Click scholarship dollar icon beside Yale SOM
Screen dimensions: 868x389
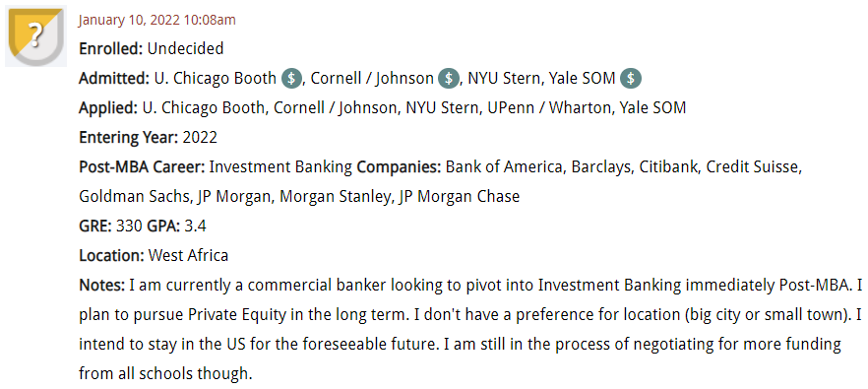tap(631, 79)
